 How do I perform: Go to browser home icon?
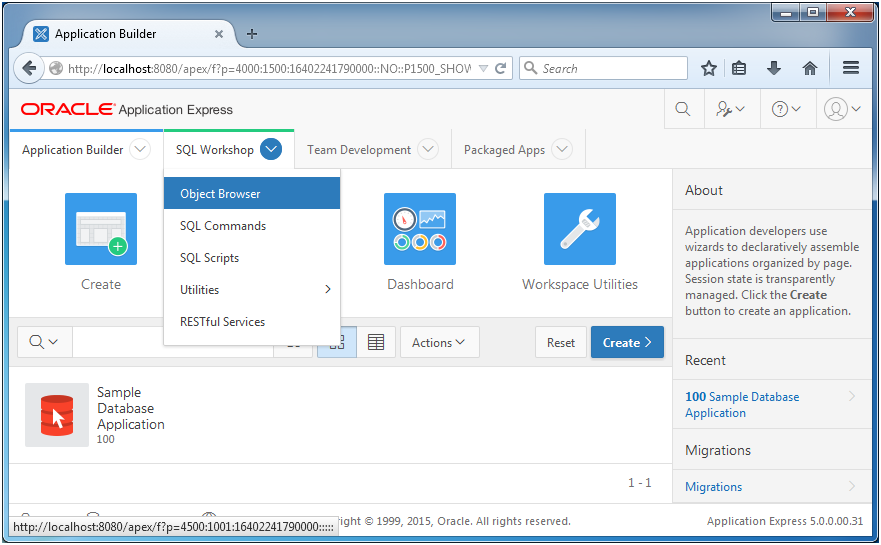pyautogui.click(x=810, y=69)
